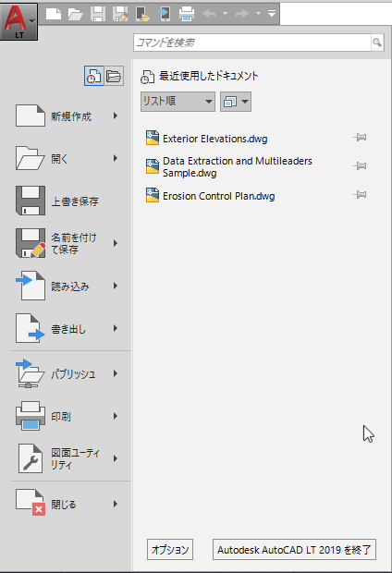Viewport: 392px width, 573px height.
Task: Expand 読み込み submenu arrow
Action: [116, 286]
